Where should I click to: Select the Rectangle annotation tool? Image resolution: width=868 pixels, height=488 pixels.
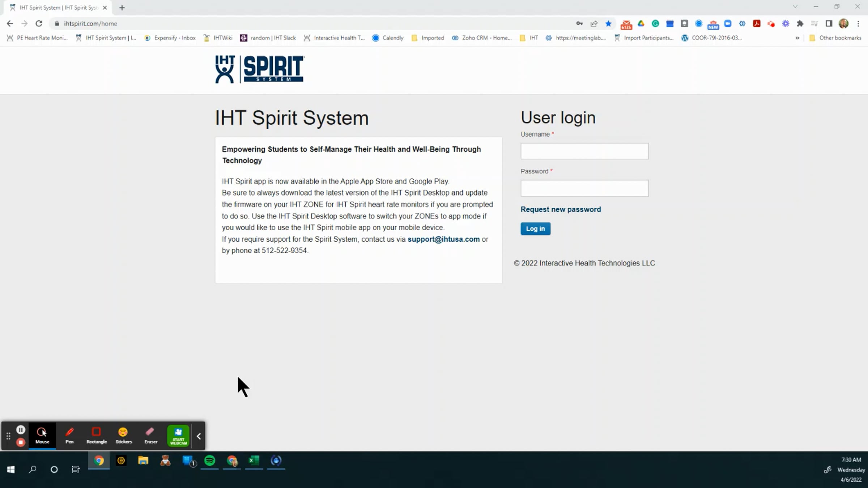96,435
